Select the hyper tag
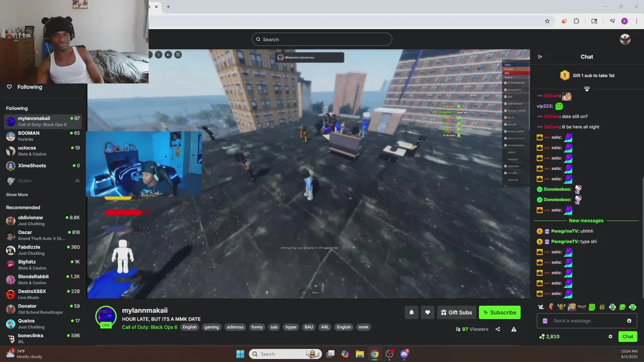The width and height of the screenshot is (644, 362). [x=291, y=327]
